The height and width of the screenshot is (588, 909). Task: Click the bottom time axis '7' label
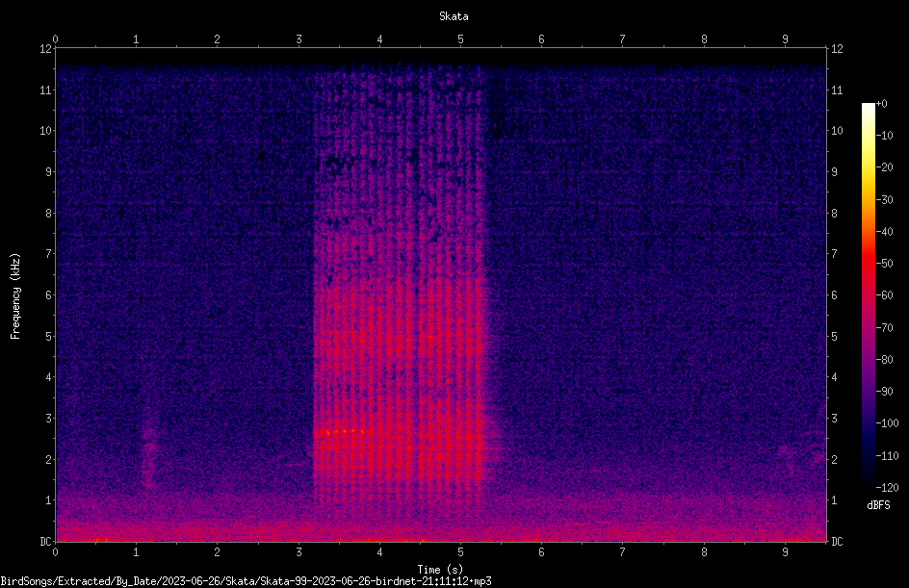click(x=623, y=552)
